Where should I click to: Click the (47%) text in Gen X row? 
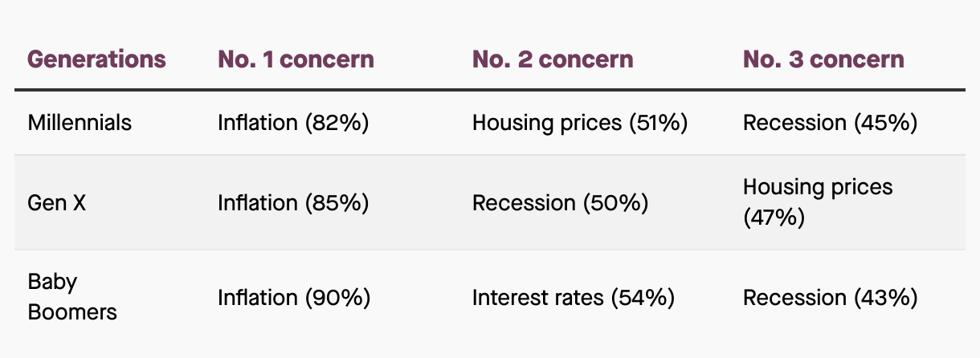pos(774,218)
